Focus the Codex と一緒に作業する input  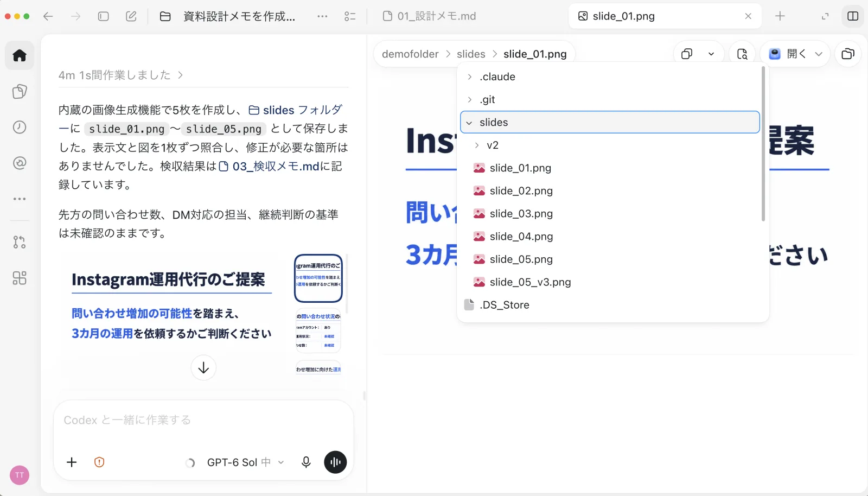click(203, 420)
